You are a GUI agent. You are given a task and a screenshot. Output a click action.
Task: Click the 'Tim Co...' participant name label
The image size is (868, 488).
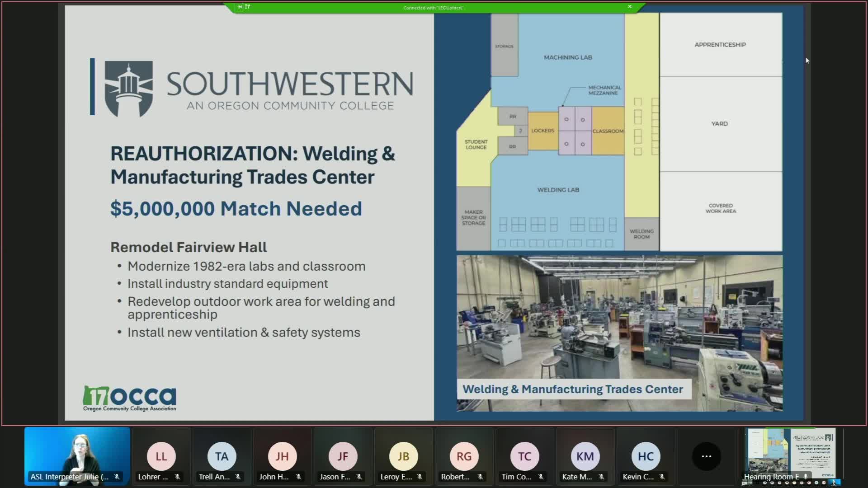click(x=516, y=477)
